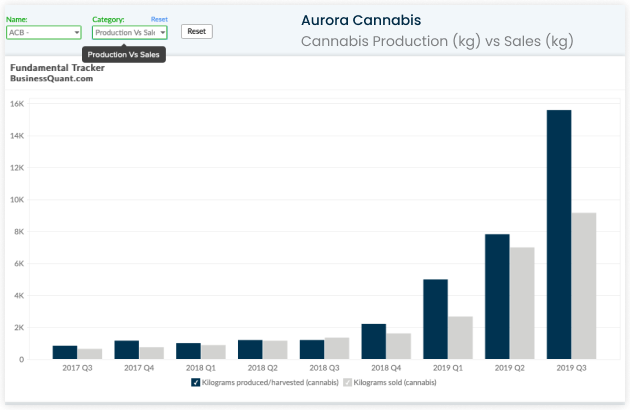Click the BusinessQuant.com text
Screen dimensions: 630x410
(51, 78)
